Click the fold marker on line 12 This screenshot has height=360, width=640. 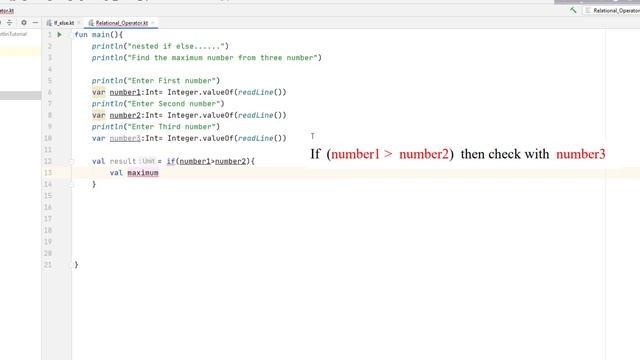(72, 162)
